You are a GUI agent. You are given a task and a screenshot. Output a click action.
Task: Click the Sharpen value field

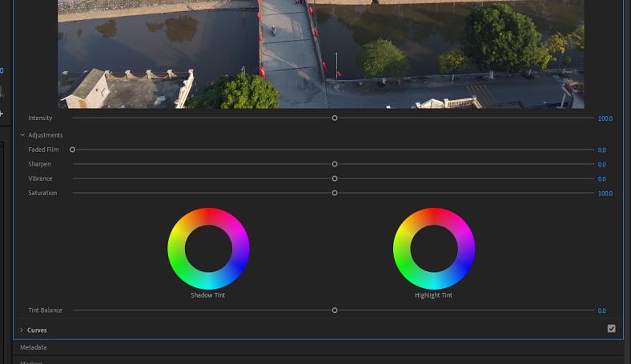pyautogui.click(x=601, y=164)
